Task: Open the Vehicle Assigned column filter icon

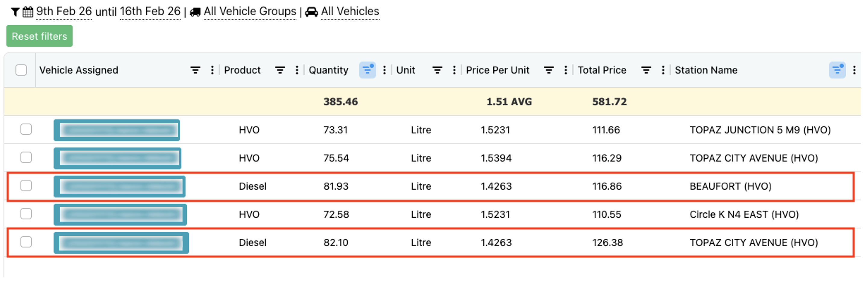Action: pyautogui.click(x=195, y=70)
